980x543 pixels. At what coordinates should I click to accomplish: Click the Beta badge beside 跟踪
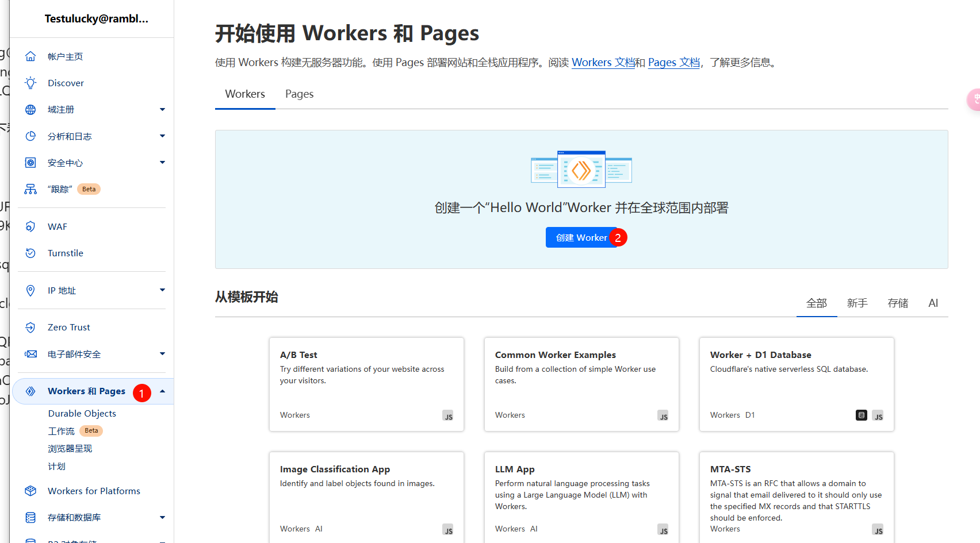coord(89,189)
